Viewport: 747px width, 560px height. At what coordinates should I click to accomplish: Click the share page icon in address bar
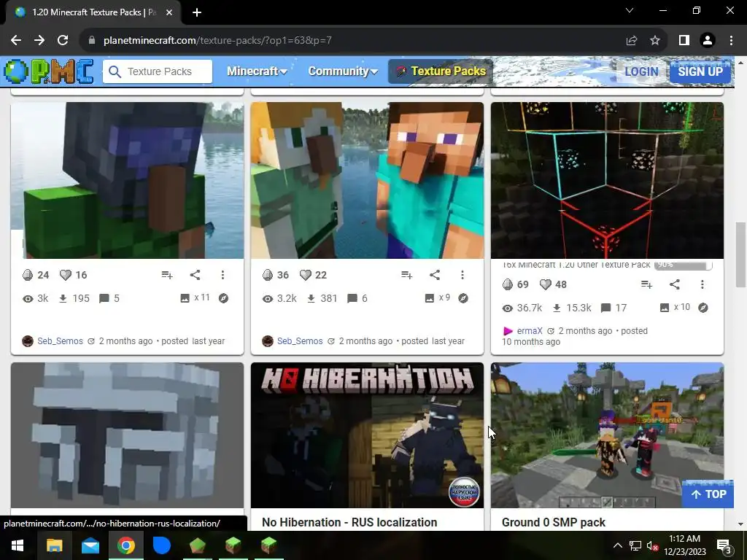point(632,41)
